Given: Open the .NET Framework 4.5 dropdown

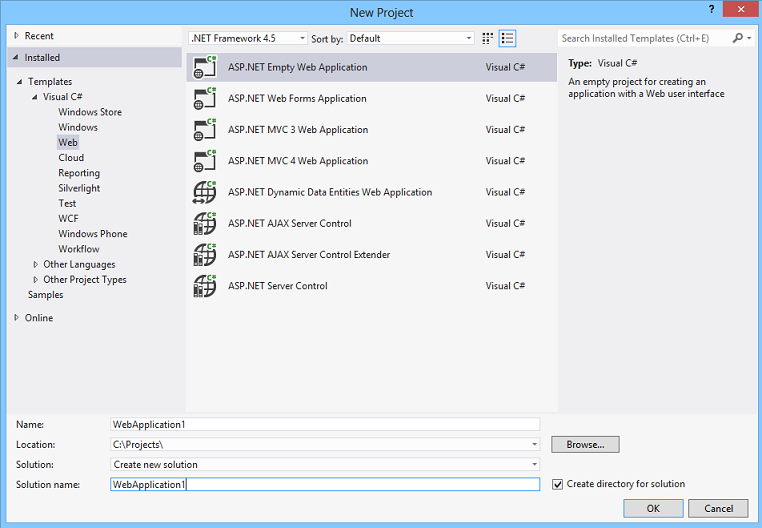Looking at the screenshot, I should point(248,38).
